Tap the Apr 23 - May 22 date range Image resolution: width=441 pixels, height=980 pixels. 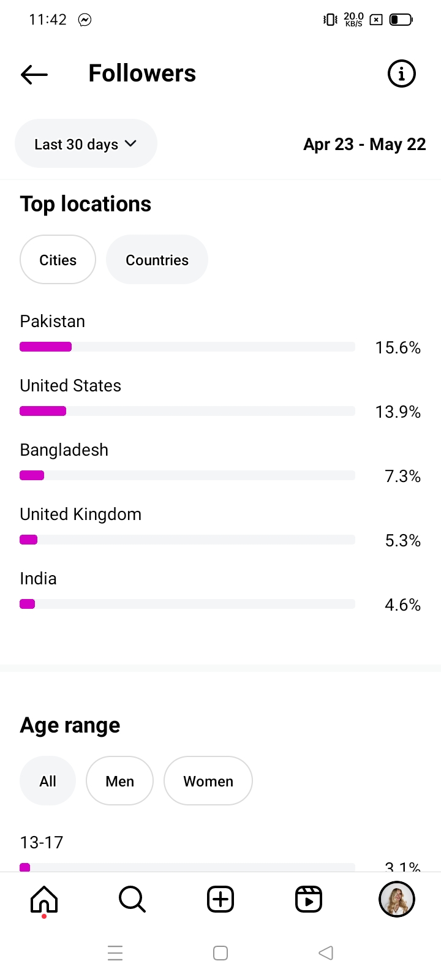[x=364, y=145]
